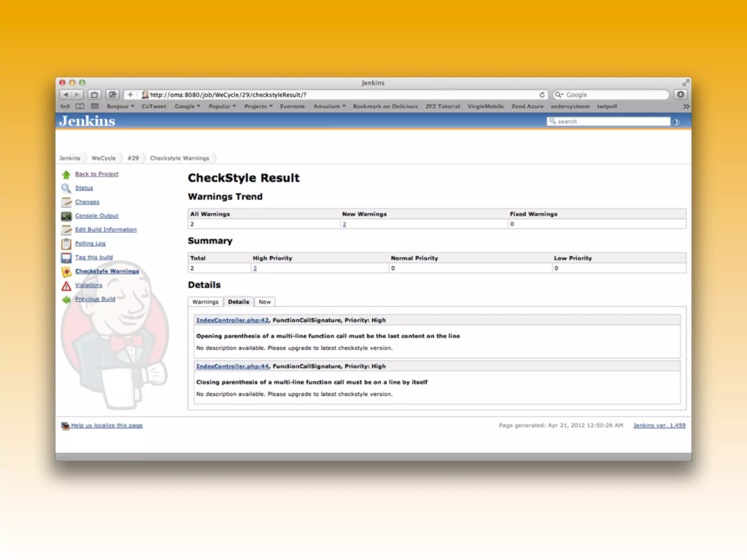Click the Polling Log clipboard icon
747x560 pixels.
pos(66,244)
